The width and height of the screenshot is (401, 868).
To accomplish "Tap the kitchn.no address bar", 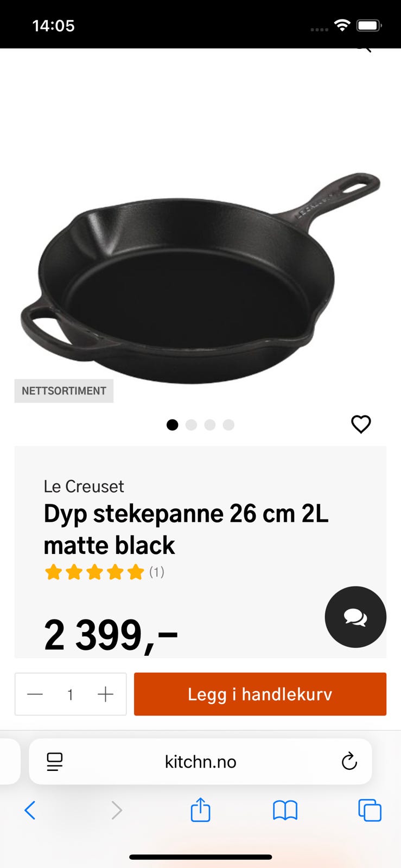I will [200, 762].
